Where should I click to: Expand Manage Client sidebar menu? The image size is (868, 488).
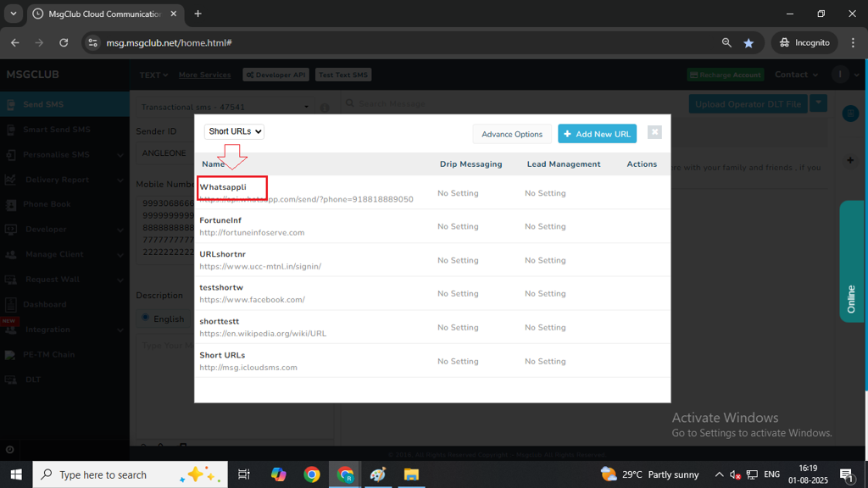coord(64,254)
